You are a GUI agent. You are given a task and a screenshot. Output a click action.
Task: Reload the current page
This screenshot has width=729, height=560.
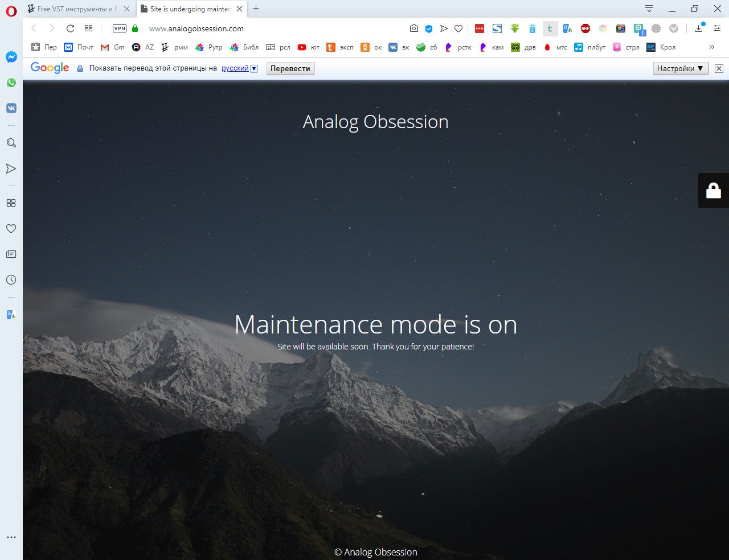tap(70, 28)
